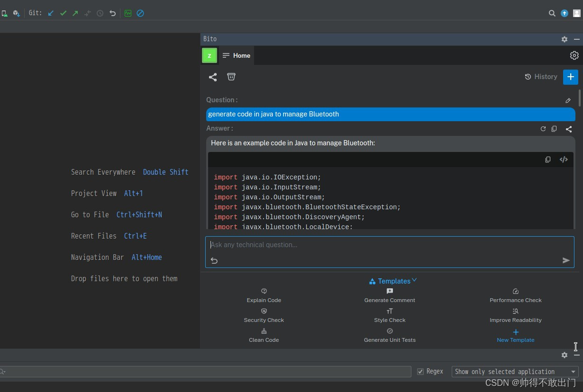Click the undo arrow in question box
The width and height of the screenshot is (583, 392).
point(214,260)
